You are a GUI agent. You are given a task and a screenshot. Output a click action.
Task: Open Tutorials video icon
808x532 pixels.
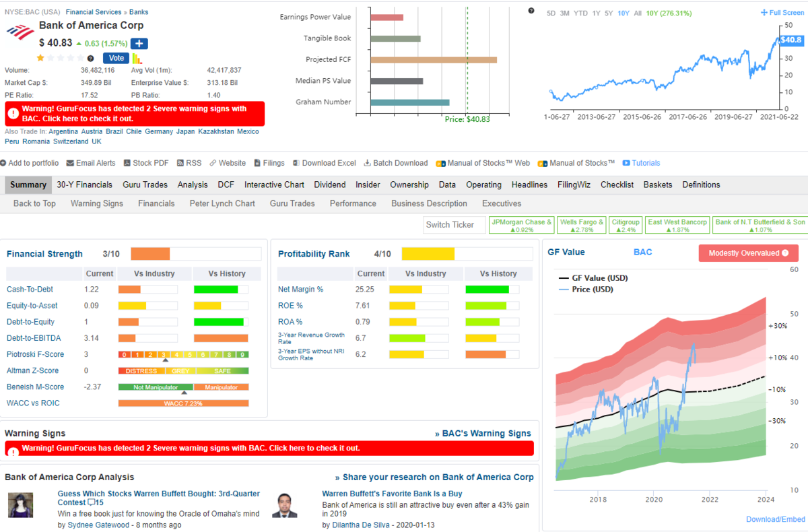(x=626, y=163)
